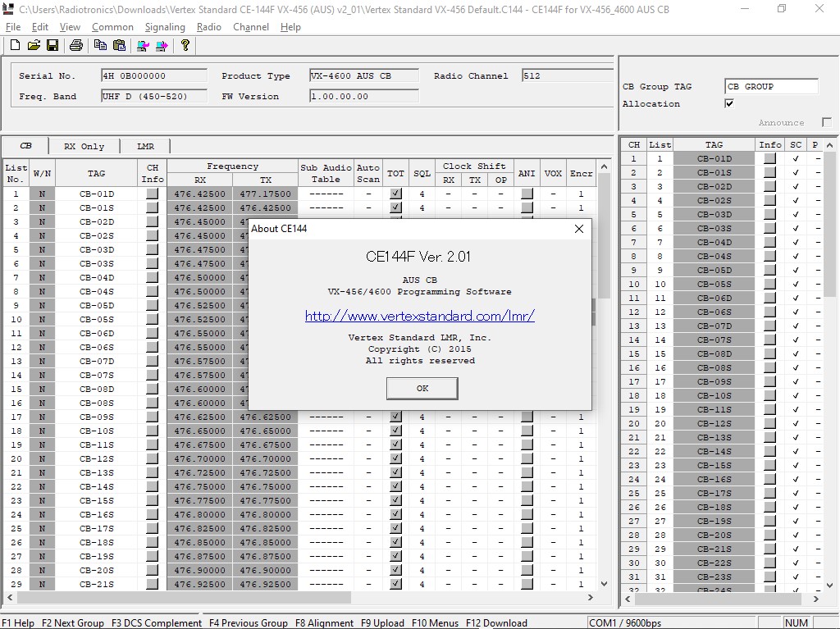Open the View menu

coord(70,27)
